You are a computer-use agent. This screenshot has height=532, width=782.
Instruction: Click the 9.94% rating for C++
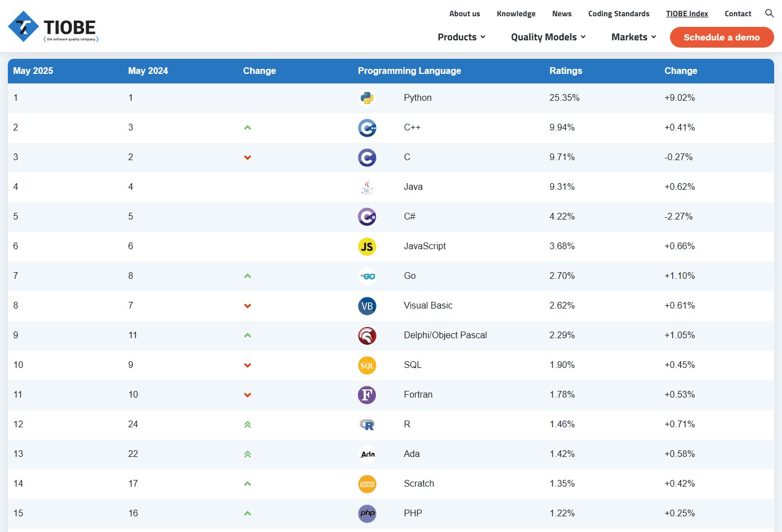point(562,127)
